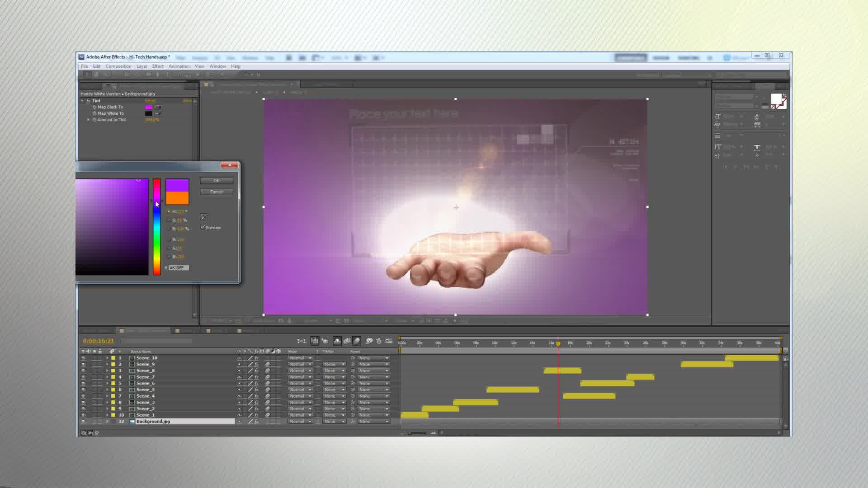
Task: Click OK in the color picker dialog
Action: coord(217,180)
